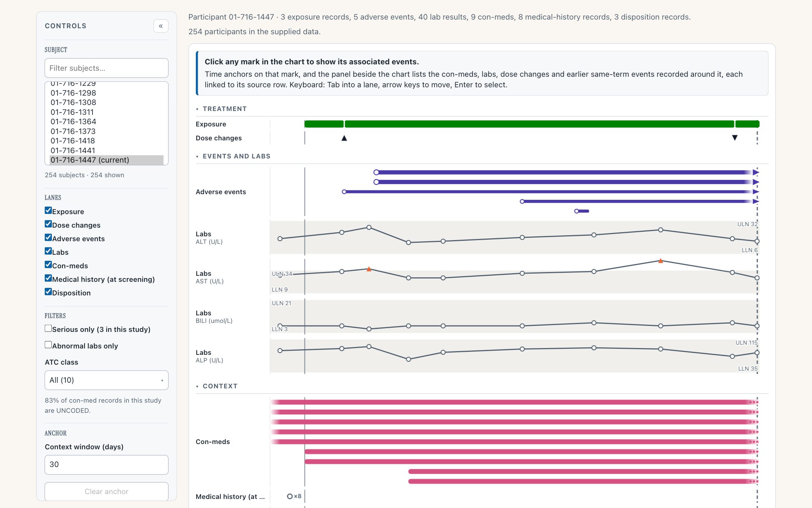Click start circle of the fourth adverse event bar
The width and height of the screenshot is (812, 508).
[522, 201]
